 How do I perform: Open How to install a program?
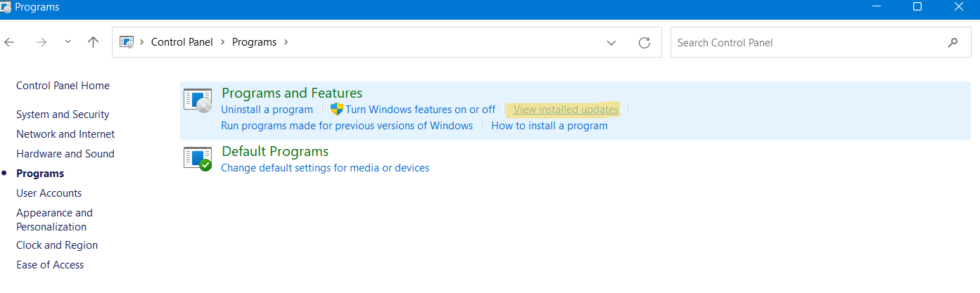[x=549, y=126]
